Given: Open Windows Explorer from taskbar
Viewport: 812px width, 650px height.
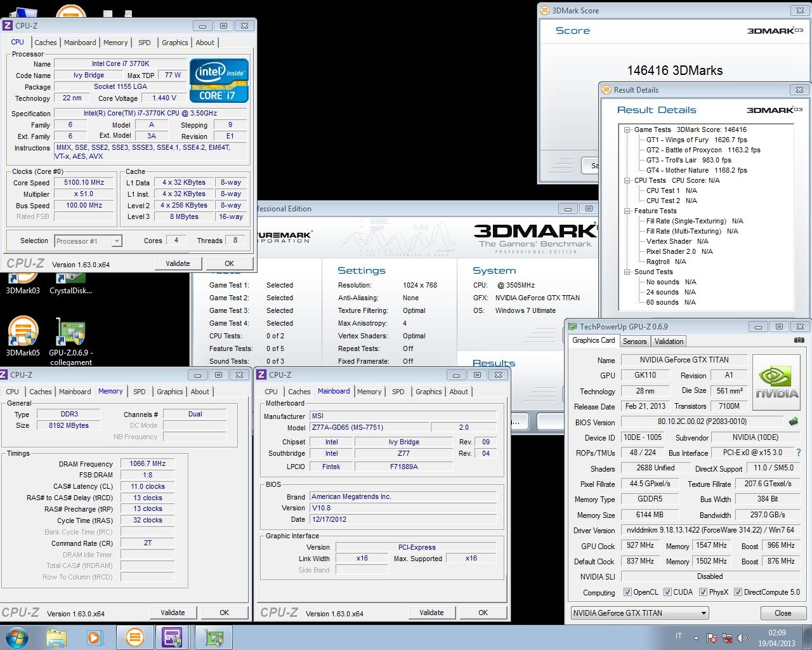Looking at the screenshot, I should pos(56,637).
